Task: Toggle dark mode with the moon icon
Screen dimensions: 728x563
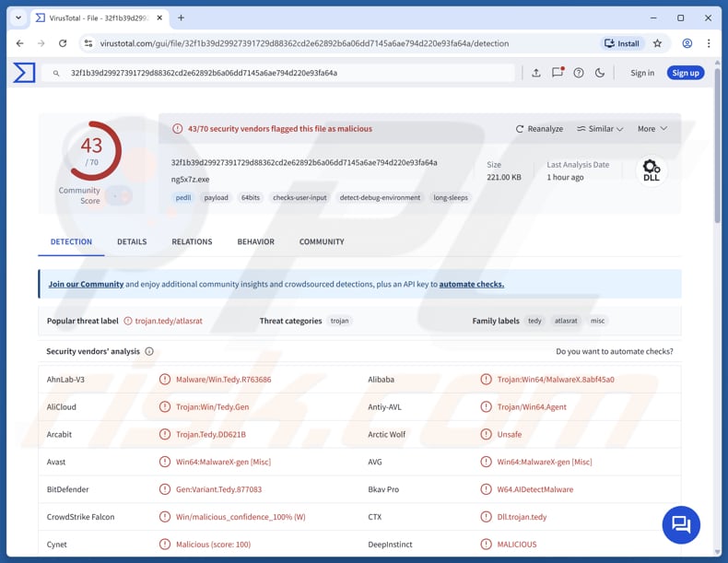Action: (600, 73)
